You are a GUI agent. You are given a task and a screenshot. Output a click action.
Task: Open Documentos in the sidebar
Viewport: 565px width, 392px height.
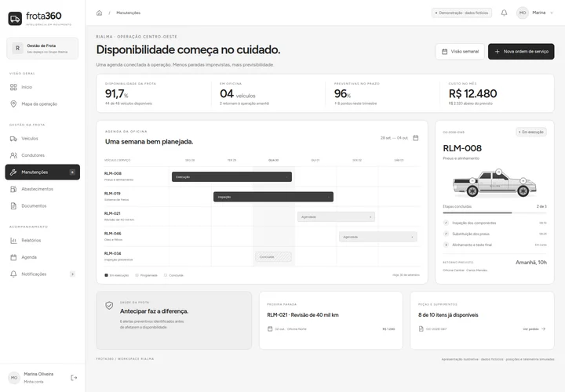42,206
